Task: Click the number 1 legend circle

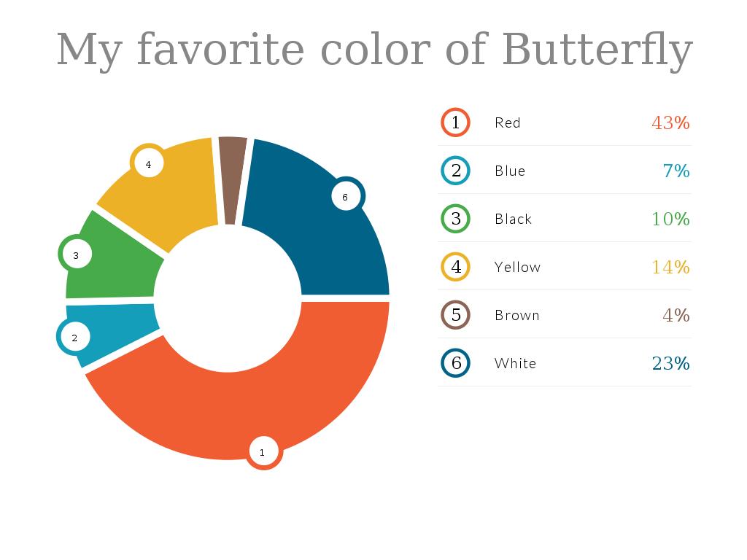Action: [456, 122]
